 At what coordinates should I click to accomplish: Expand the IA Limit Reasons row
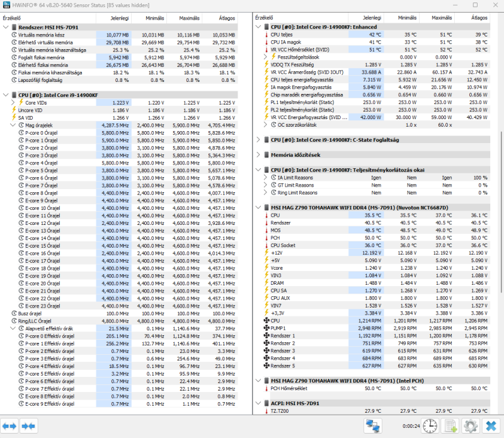[x=265, y=178]
